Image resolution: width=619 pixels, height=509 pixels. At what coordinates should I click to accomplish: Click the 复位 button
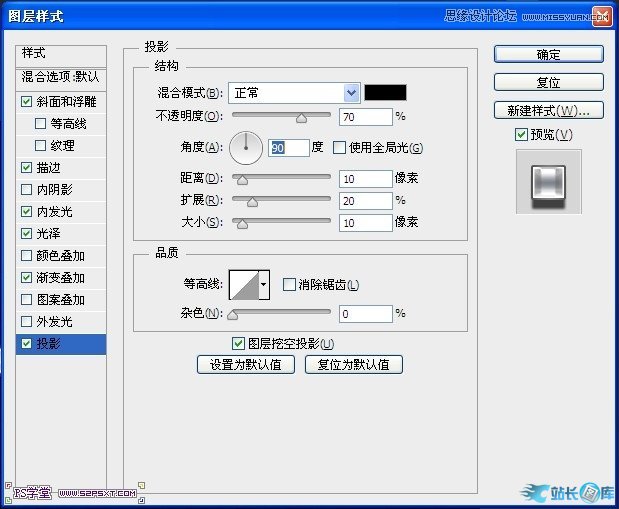pos(548,82)
